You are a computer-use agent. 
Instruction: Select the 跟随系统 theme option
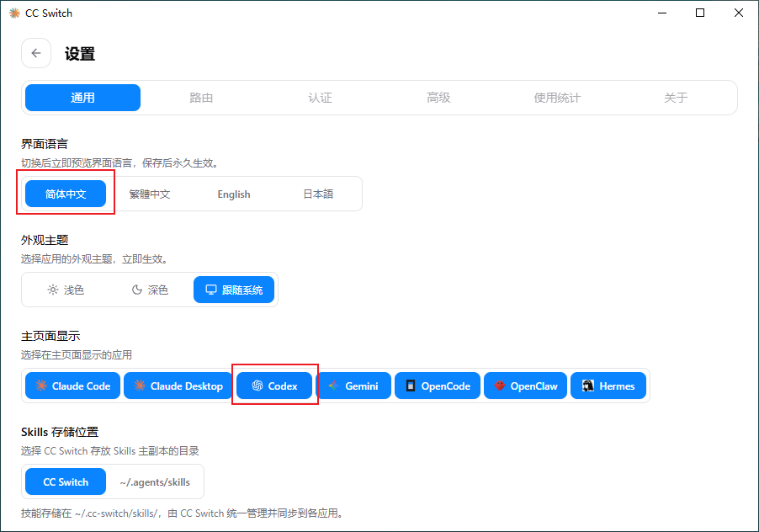coord(234,290)
